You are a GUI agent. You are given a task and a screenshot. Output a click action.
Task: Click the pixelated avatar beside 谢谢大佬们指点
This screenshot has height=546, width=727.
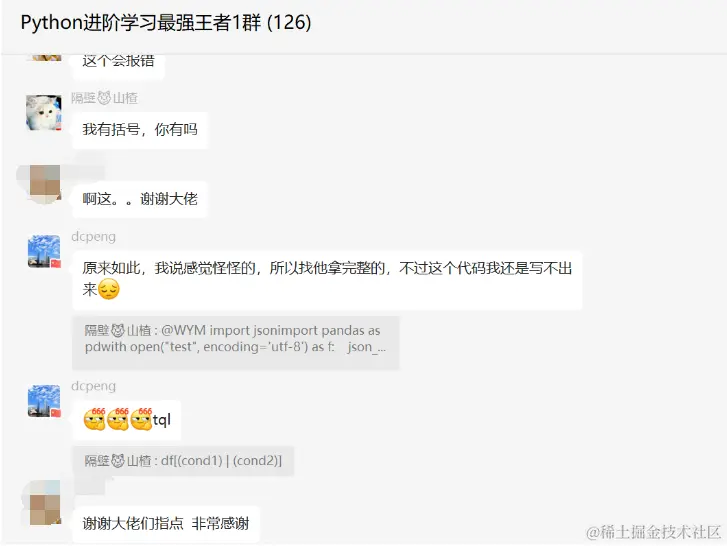(45, 509)
